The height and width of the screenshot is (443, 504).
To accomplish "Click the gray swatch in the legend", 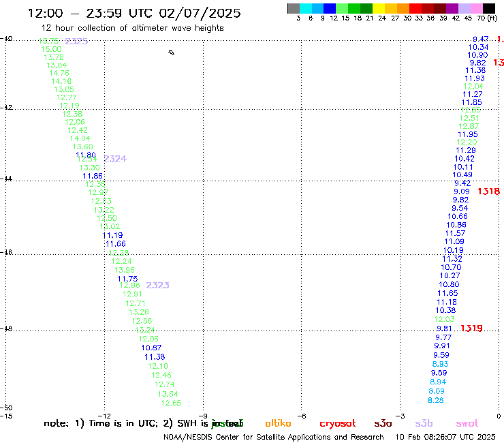I will click(294, 8).
